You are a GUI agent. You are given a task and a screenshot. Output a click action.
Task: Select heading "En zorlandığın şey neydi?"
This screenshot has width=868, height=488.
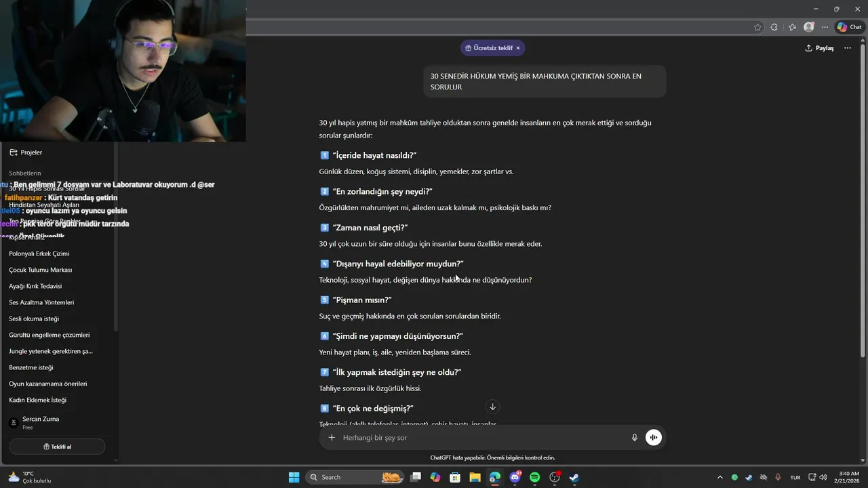click(382, 191)
